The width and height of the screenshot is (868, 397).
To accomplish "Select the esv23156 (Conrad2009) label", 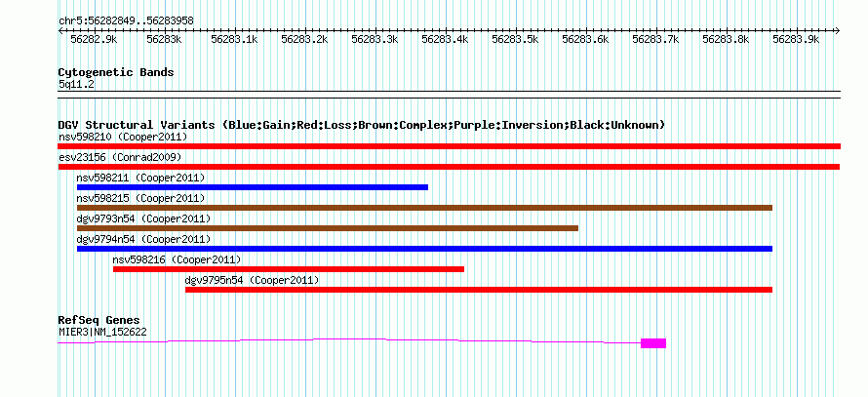I will tap(120, 157).
